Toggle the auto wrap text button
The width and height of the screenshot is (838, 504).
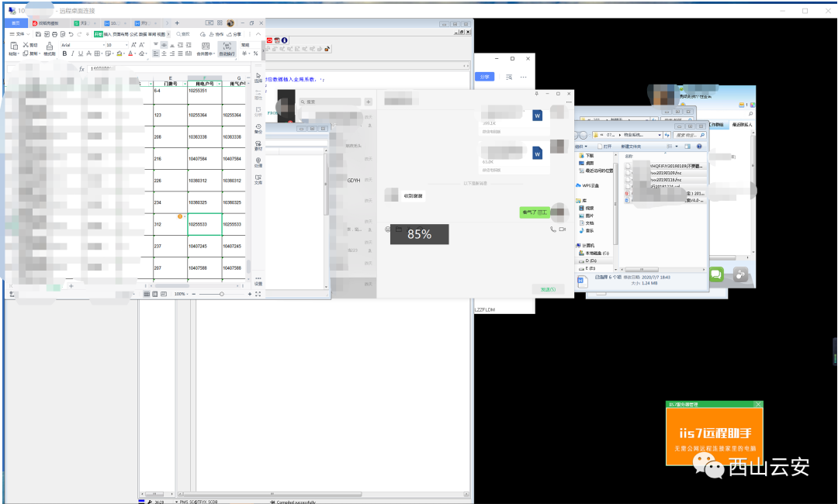point(227,49)
